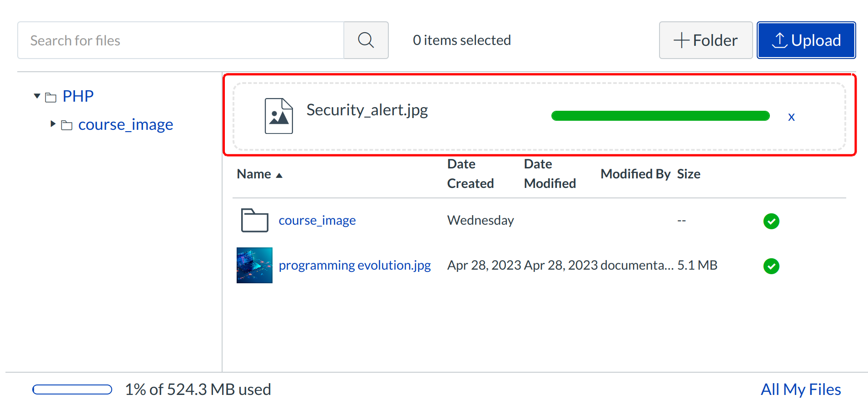The height and width of the screenshot is (414, 868).
Task: Click the magnifier search icon button
Action: click(366, 40)
